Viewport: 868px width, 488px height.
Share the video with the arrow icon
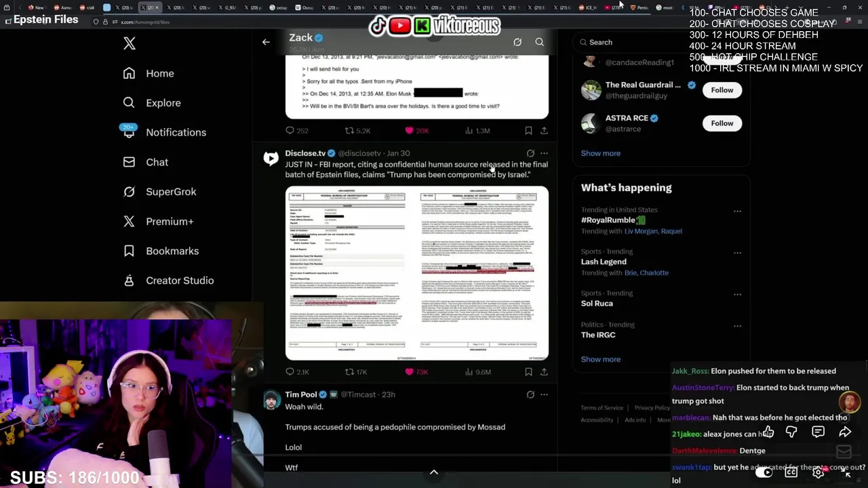845,432
